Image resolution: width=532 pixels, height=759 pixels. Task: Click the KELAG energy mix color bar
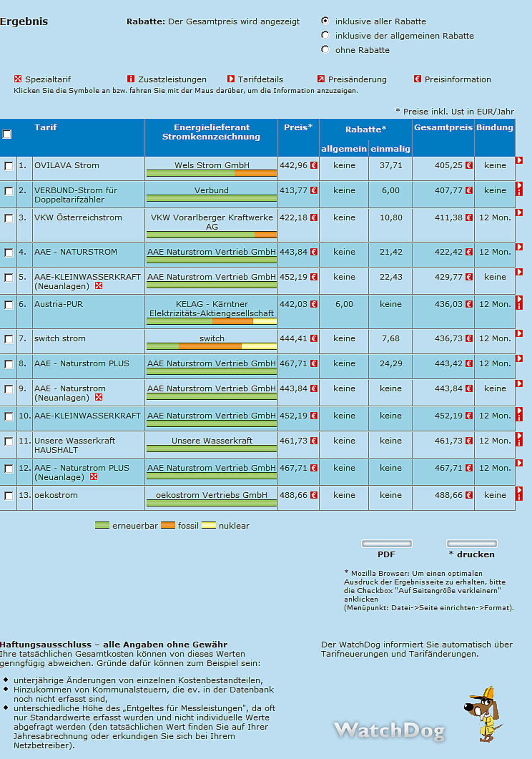[x=211, y=321]
